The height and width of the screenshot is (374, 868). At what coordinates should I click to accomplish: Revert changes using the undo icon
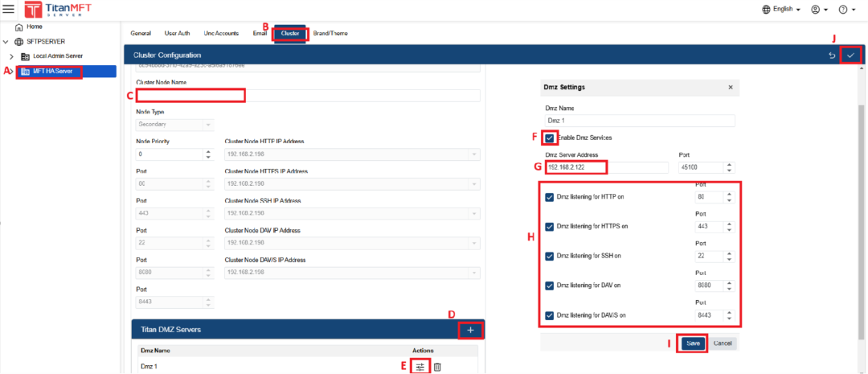pos(832,55)
